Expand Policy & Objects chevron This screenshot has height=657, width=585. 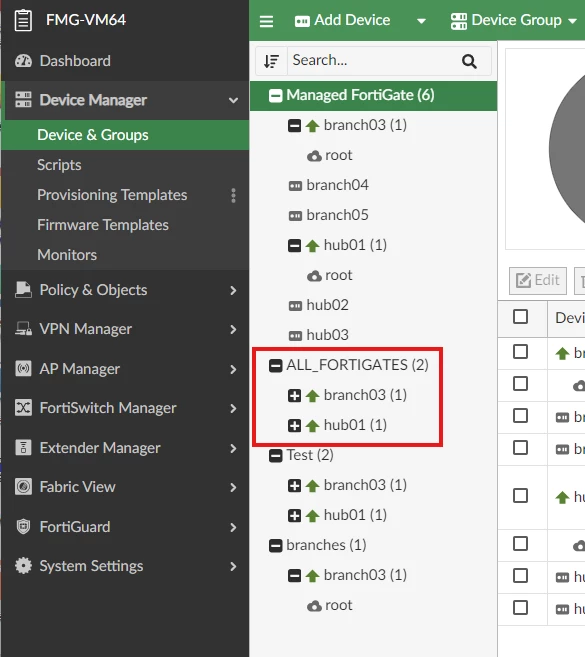click(233, 290)
